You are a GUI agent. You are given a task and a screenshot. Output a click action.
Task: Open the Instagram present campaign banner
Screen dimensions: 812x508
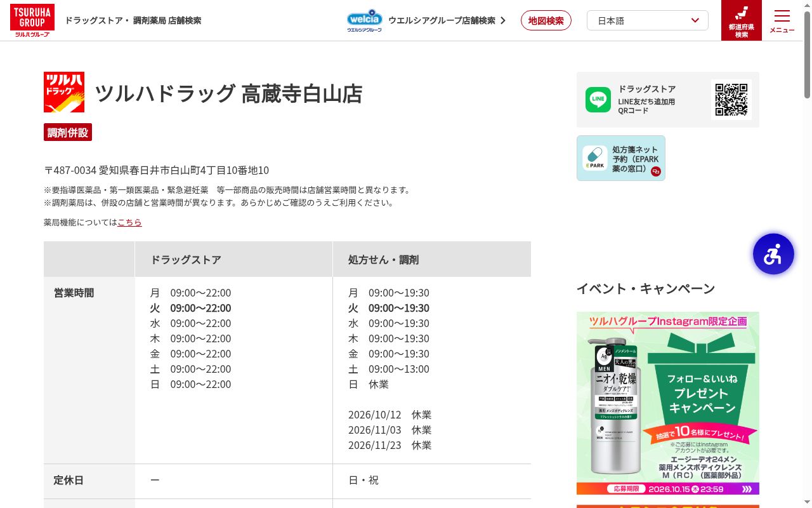(668, 403)
